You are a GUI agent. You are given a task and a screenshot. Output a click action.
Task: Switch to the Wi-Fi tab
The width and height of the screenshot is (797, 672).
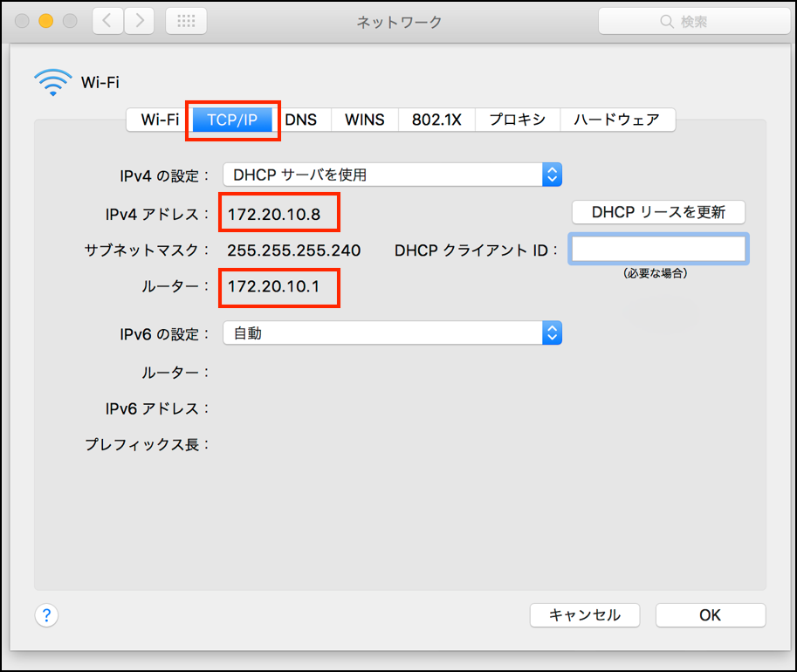pyautogui.click(x=160, y=120)
